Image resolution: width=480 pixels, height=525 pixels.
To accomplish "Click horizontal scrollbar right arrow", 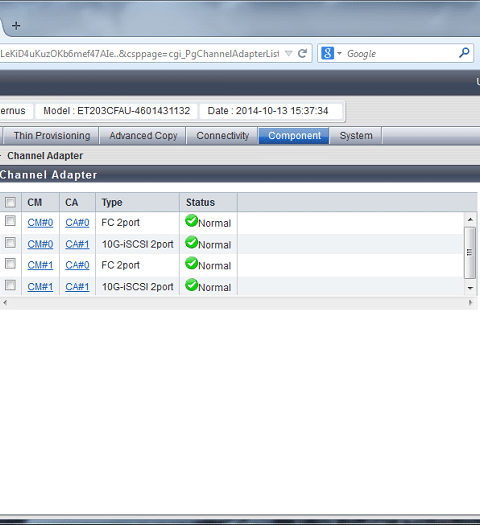I will [470, 303].
